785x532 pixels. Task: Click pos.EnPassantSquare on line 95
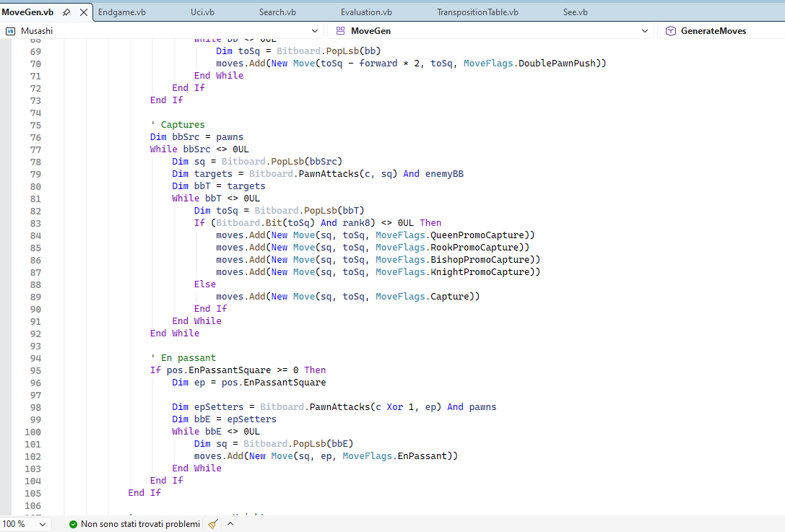pyautogui.click(x=219, y=370)
